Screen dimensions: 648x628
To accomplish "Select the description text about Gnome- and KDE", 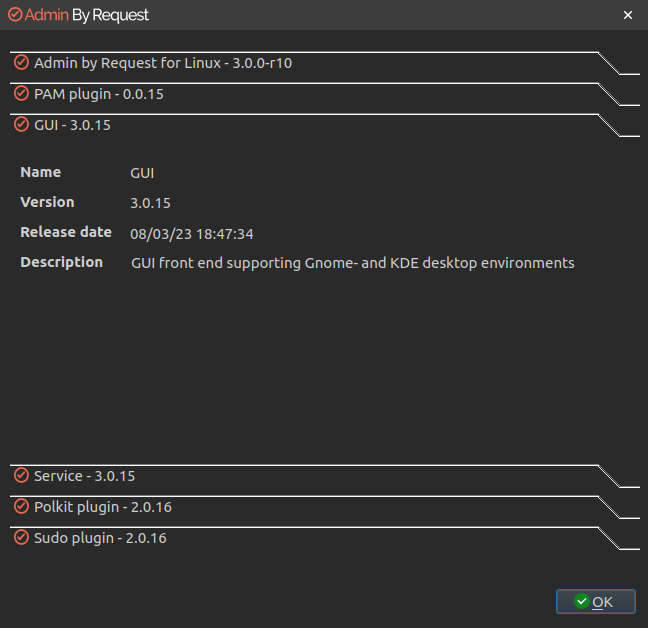I will point(353,263).
